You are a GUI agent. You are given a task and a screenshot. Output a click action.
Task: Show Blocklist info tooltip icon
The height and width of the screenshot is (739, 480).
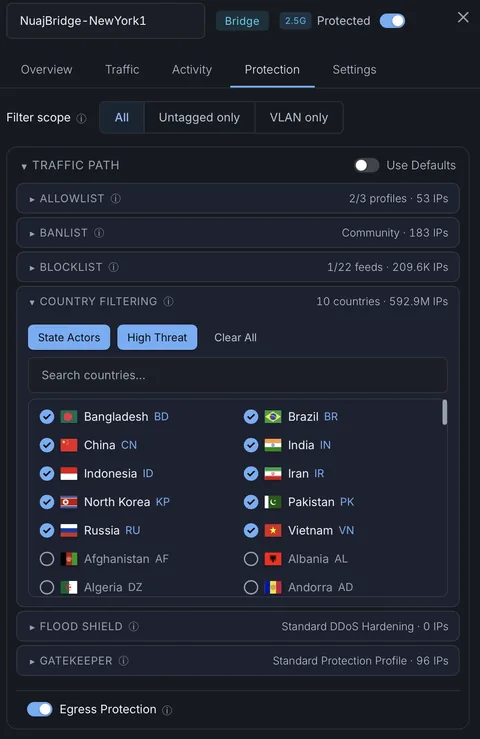pyautogui.click(x=114, y=267)
